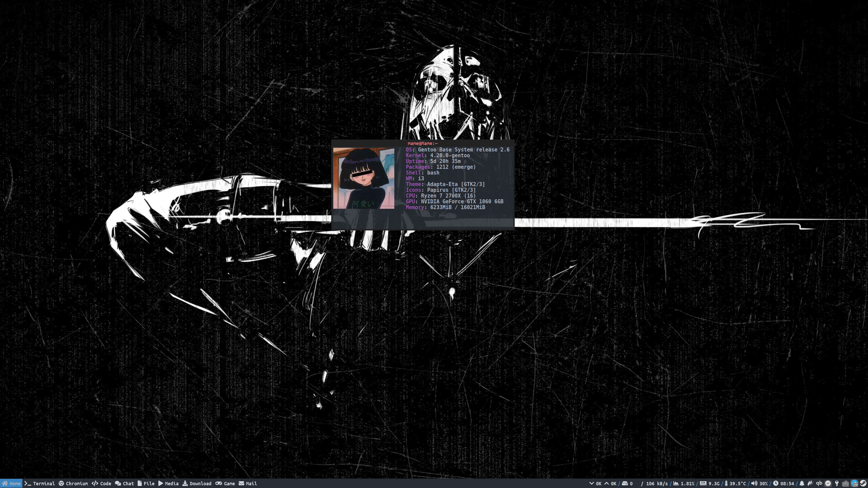The image size is (868, 488).
Task: Open the key/password manager tray icon
Action: pyautogui.click(x=837, y=484)
